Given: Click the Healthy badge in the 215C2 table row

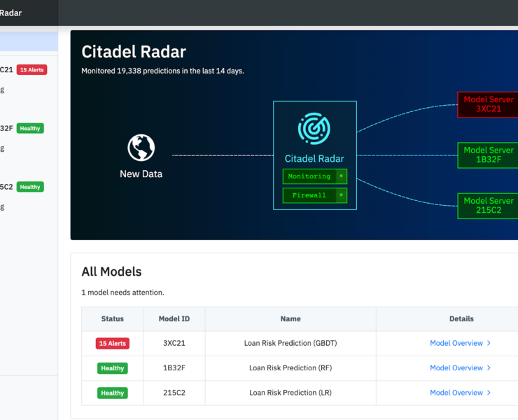Looking at the screenshot, I should pos(112,393).
